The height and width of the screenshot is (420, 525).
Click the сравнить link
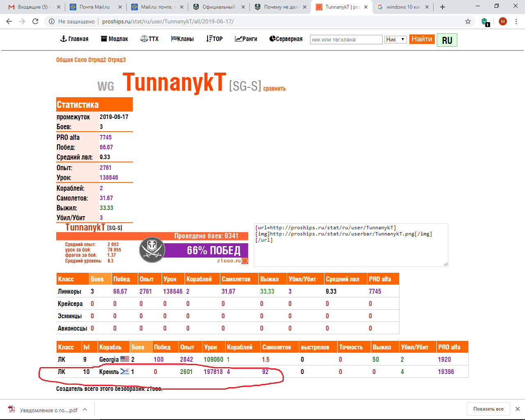pos(274,89)
